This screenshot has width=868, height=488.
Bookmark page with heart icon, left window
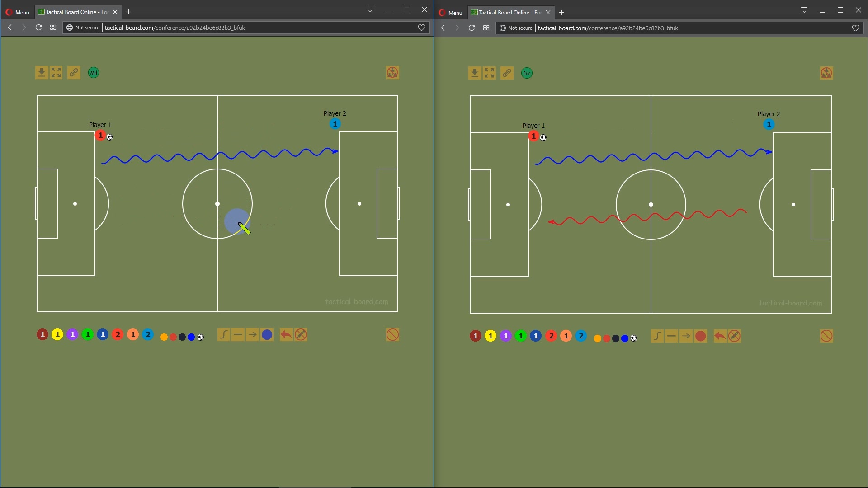pos(421,28)
